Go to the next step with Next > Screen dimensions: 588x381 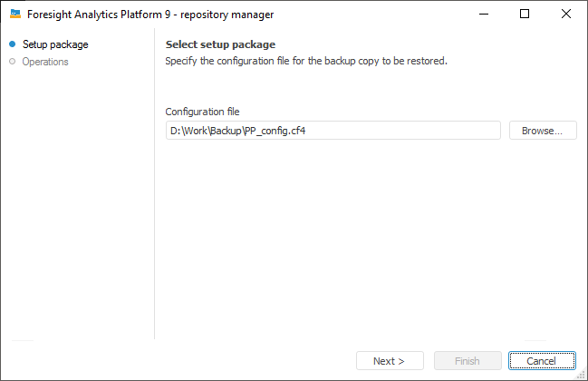(390, 361)
